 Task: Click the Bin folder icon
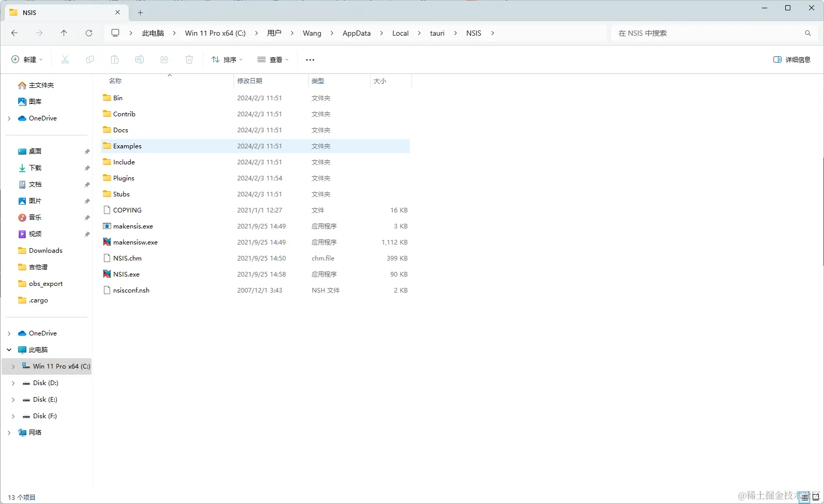pyautogui.click(x=107, y=98)
